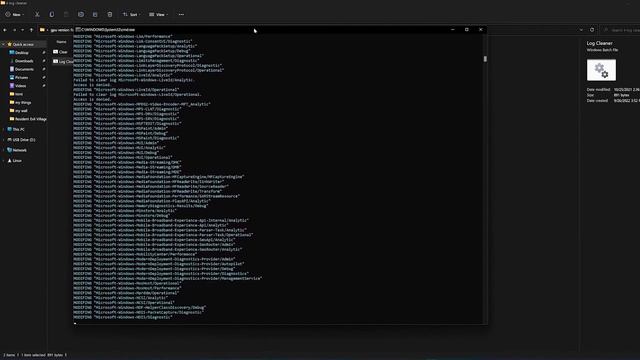Go up one folder level in Explorer

pyautogui.click(x=31, y=30)
